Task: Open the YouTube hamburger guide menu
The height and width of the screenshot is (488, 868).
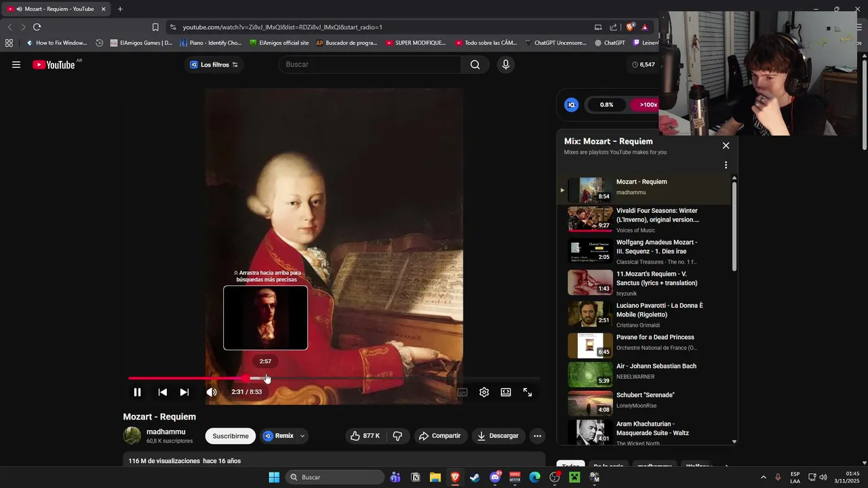Action: pos(16,65)
